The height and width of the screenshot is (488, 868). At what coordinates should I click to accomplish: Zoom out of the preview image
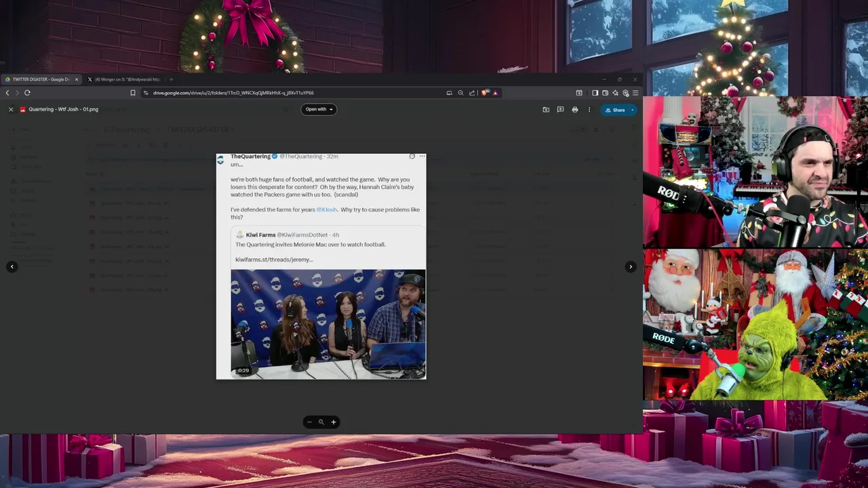[x=309, y=422]
